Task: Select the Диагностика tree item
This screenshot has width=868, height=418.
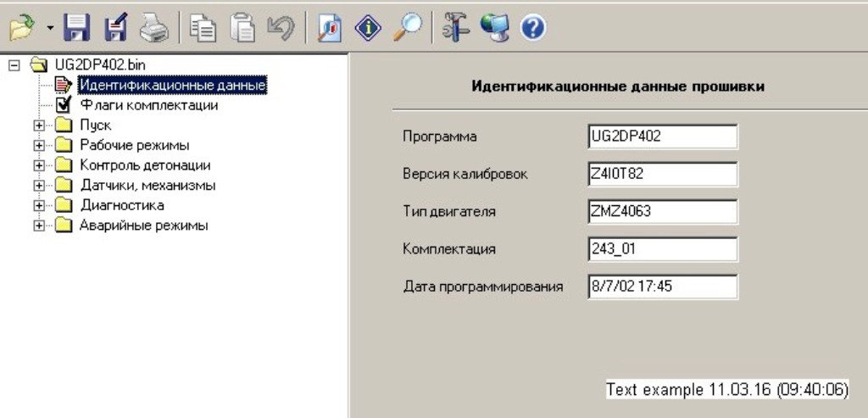Action: [121, 205]
